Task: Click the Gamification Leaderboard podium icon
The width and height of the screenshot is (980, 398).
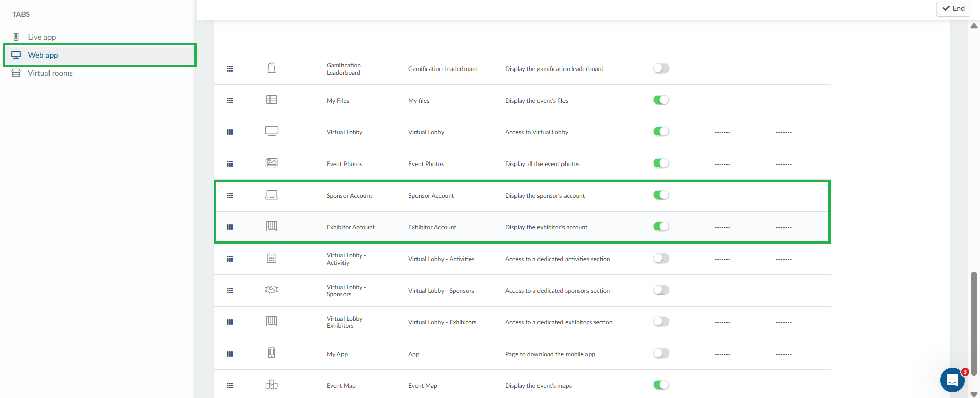Action: coord(272,68)
